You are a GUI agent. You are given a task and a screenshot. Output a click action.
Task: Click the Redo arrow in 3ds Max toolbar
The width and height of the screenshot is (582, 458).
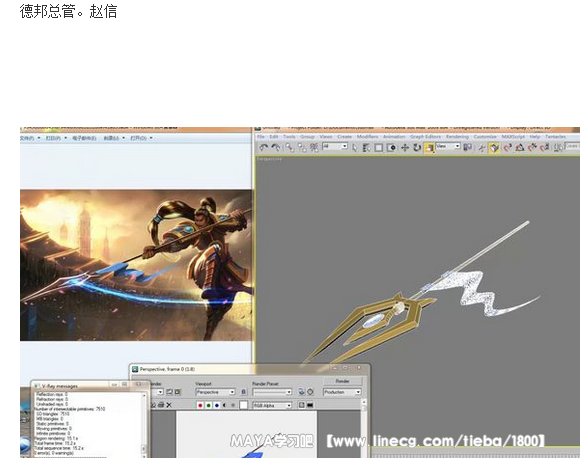tap(276, 148)
